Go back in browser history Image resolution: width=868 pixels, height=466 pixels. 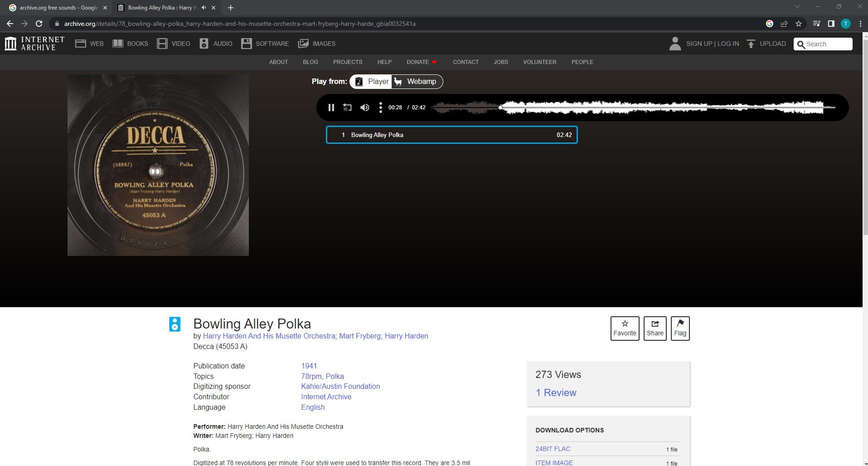[10, 24]
